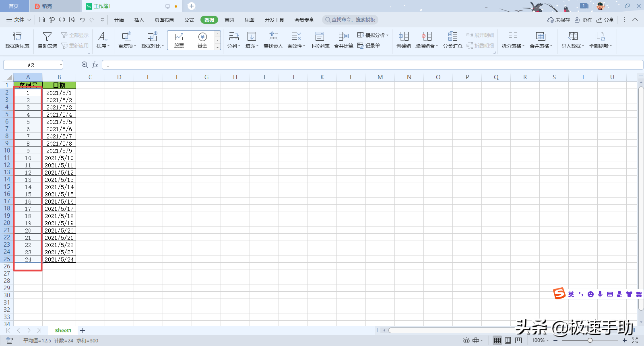Click the 分享 share button
644x346 pixels.
pyautogui.click(x=605, y=20)
